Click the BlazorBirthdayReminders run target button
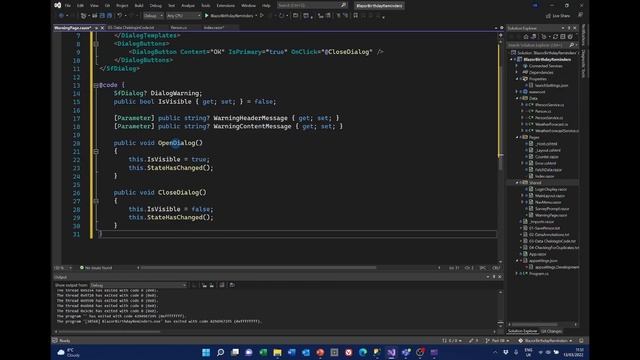 pyautogui.click(x=231, y=16)
